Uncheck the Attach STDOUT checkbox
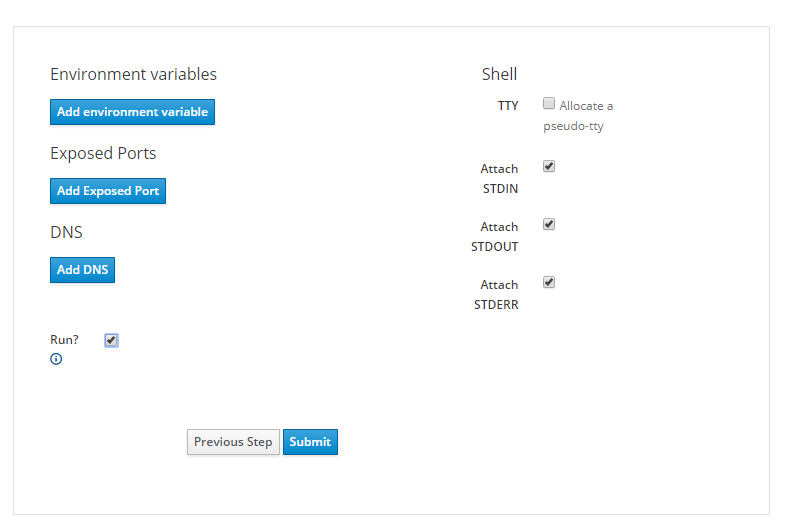785x532 pixels. 549,224
